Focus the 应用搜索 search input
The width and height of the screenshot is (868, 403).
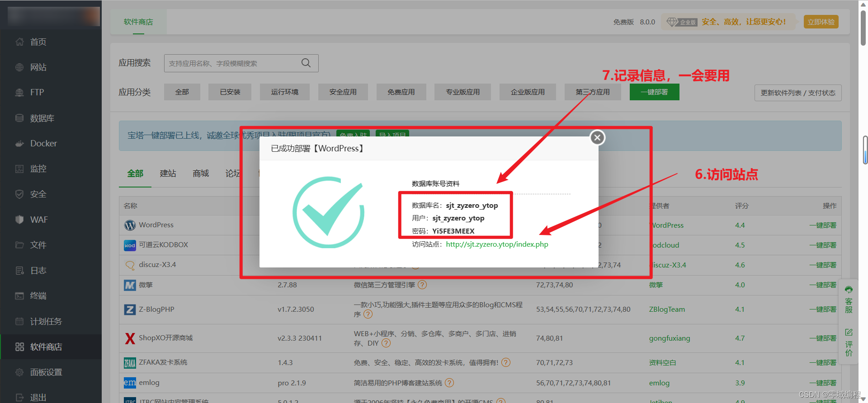pos(241,63)
